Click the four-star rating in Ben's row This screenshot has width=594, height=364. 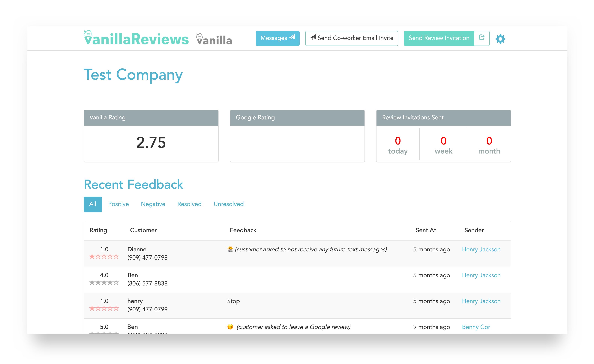104,282
